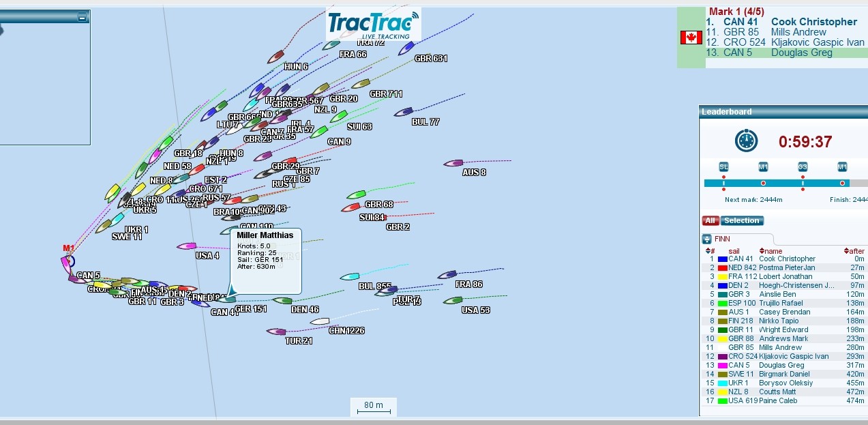
Task: Select Wright Edward leaderboard row
Action: [783, 330]
